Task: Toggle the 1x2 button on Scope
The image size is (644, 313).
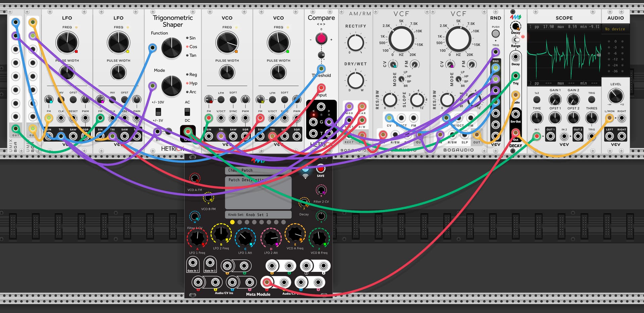Action: 537,100
